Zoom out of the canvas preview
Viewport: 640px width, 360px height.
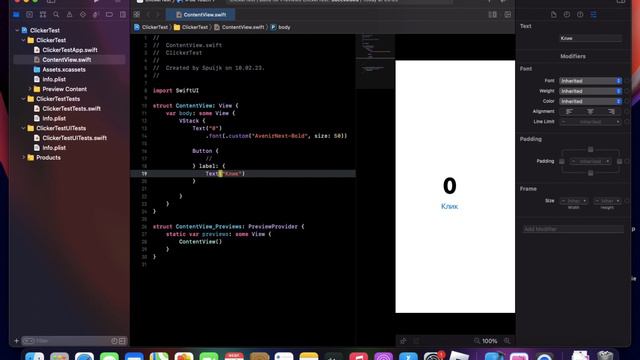(477, 341)
